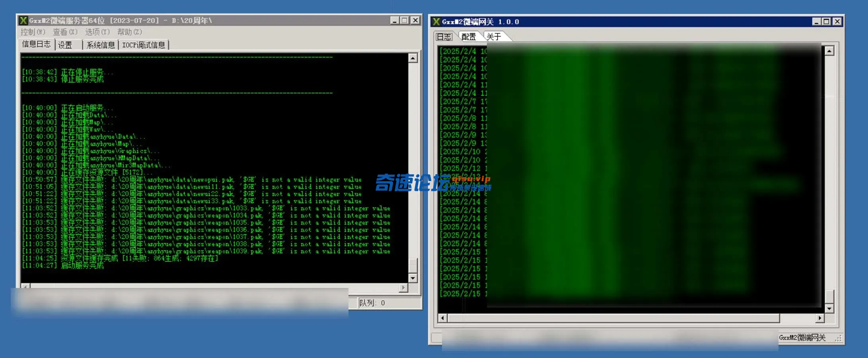The height and width of the screenshot is (358, 868).
Task: Click gateway horizontal scroll left arrow
Action: click(443, 318)
